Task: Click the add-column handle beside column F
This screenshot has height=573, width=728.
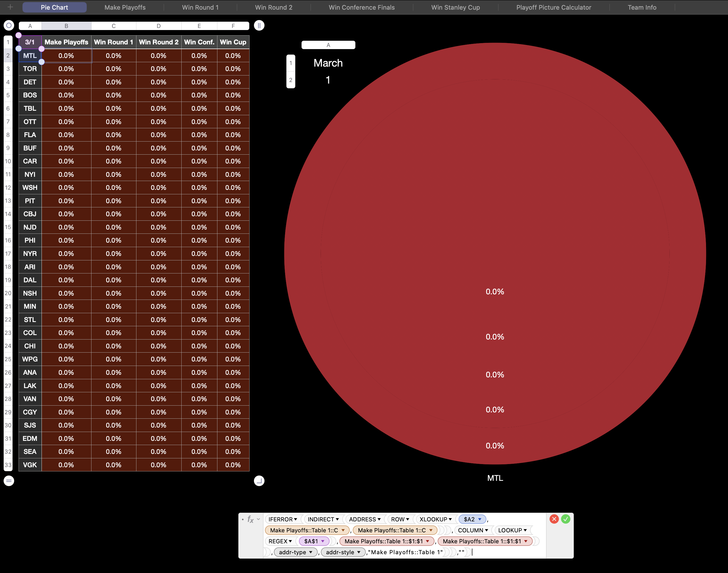Action: 259,26
